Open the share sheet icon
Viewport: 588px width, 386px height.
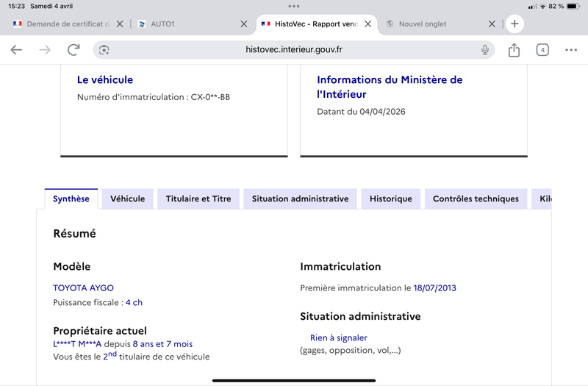514,50
